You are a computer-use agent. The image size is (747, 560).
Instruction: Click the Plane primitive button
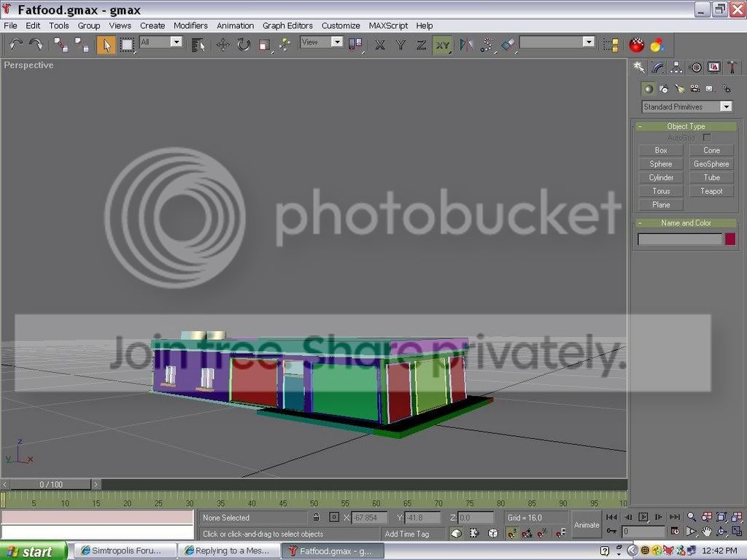tap(661, 205)
